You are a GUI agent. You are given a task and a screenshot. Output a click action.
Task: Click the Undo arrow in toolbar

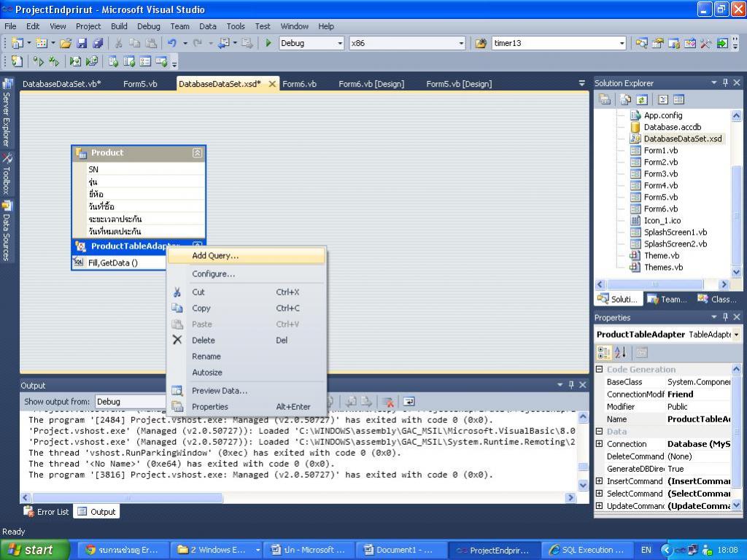coord(172,43)
